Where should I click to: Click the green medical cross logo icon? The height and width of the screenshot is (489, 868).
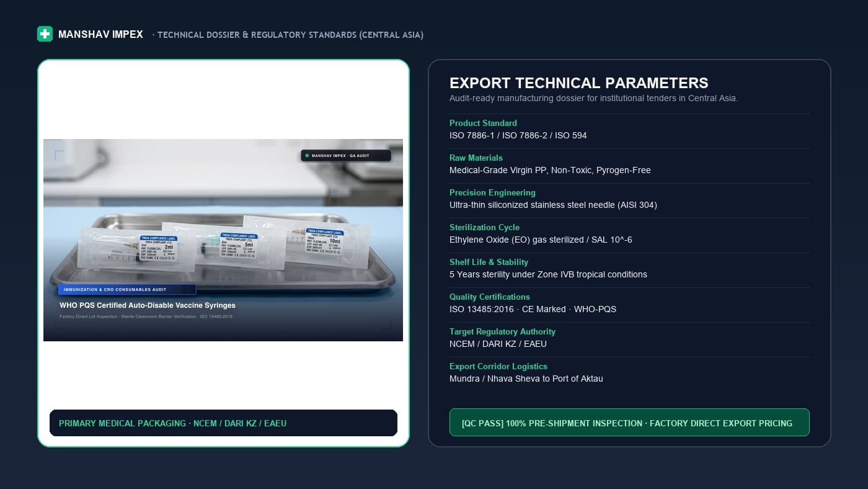[45, 34]
